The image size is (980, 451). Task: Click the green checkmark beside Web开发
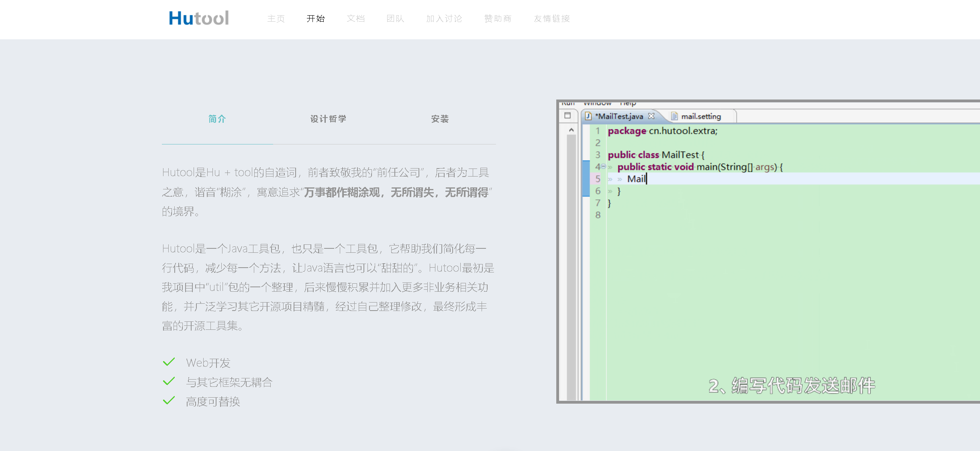click(169, 362)
